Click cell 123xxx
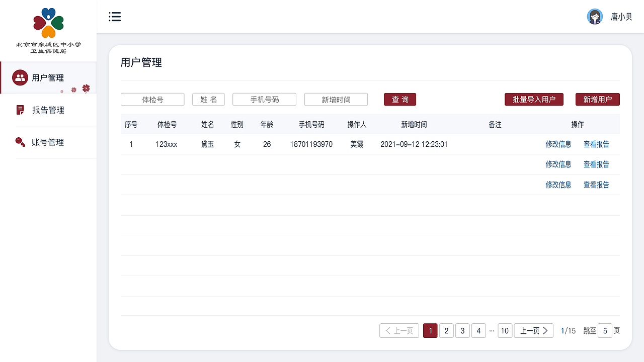 tap(167, 144)
